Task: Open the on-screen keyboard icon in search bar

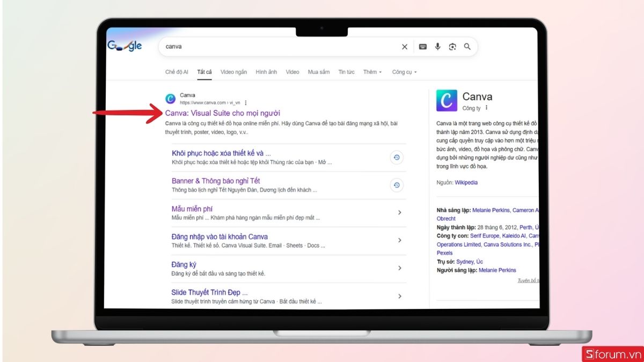Action: click(x=422, y=47)
